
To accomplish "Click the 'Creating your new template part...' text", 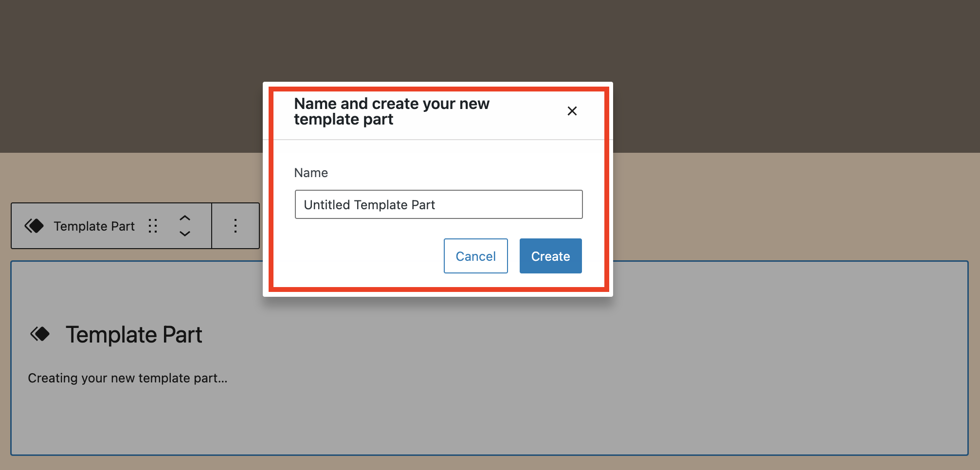I will click(127, 378).
